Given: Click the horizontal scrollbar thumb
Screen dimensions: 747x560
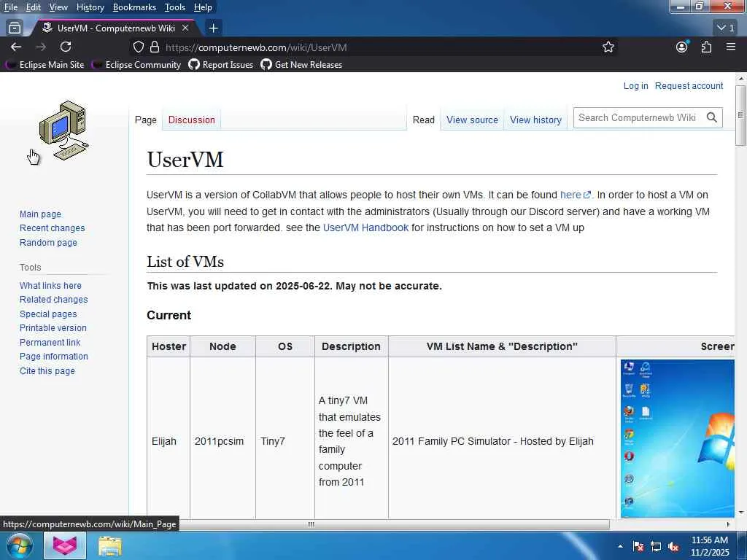Looking at the screenshot, I should tap(311, 524).
